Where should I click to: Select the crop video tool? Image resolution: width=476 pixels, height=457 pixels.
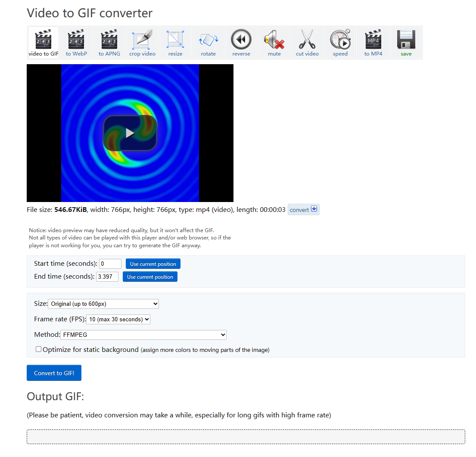(x=143, y=43)
